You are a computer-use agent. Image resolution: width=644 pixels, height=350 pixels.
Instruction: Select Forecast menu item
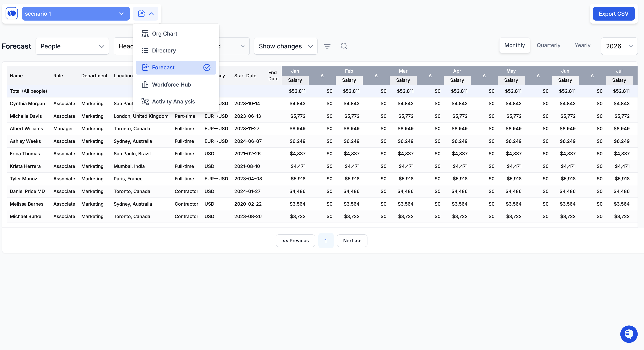pyautogui.click(x=176, y=67)
